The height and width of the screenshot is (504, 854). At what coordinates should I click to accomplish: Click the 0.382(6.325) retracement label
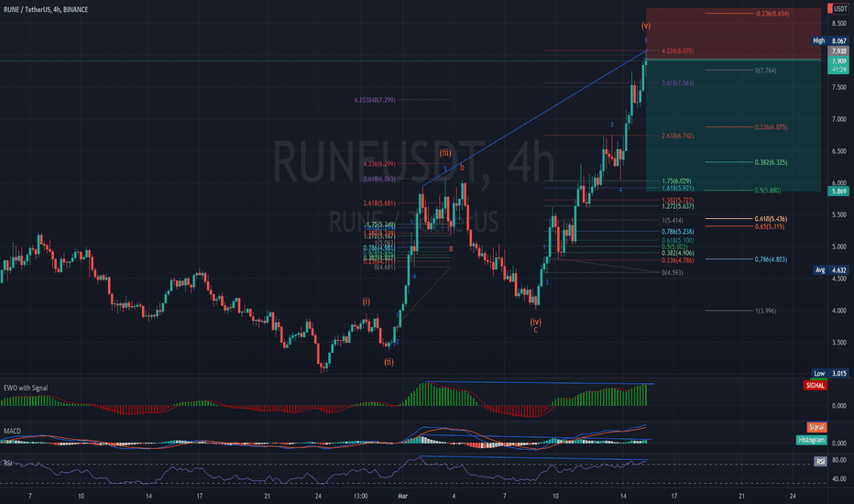[771, 162]
